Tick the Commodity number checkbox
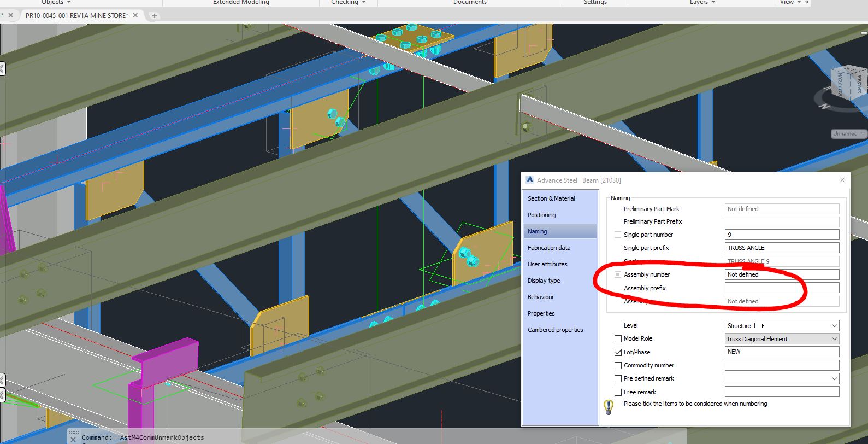The height and width of the screenshot is (444, 868). (x=618, y=365)
